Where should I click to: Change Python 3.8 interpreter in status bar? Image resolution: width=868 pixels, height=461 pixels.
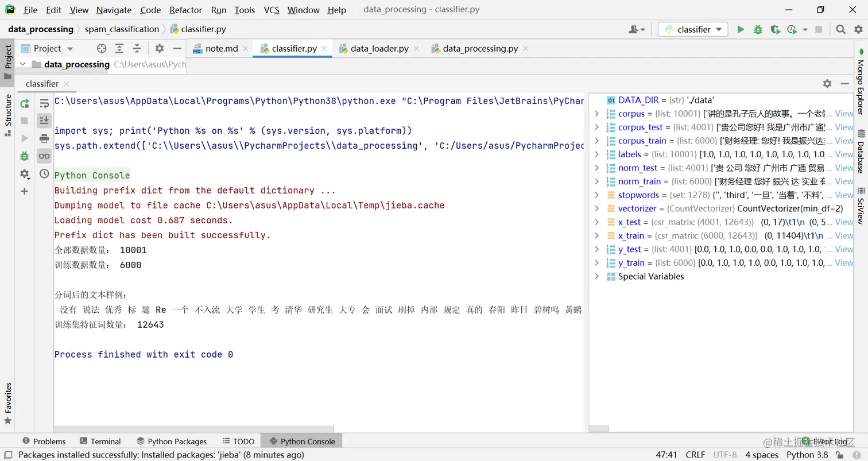[x=807, y=455]
